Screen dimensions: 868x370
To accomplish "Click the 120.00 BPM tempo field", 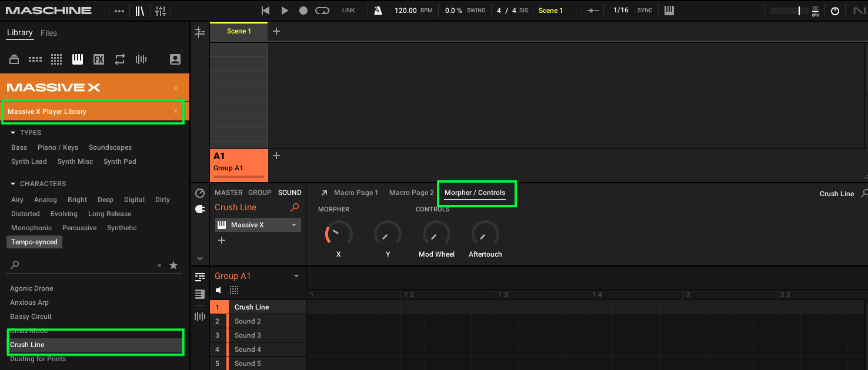I will click(x=405, y=11).
